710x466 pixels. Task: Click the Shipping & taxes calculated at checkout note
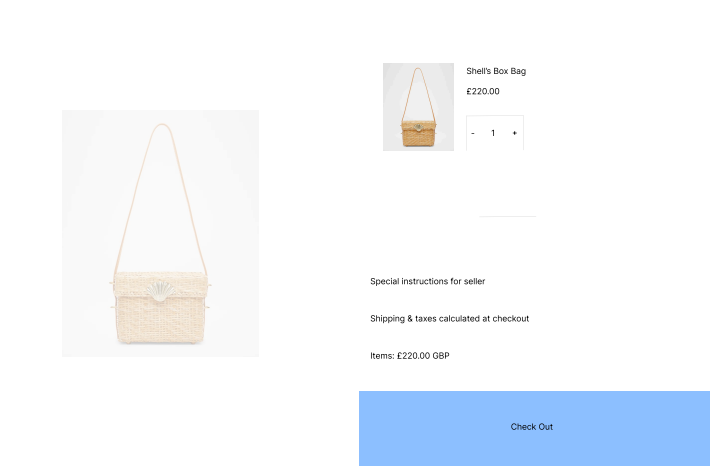click(449, 318)
